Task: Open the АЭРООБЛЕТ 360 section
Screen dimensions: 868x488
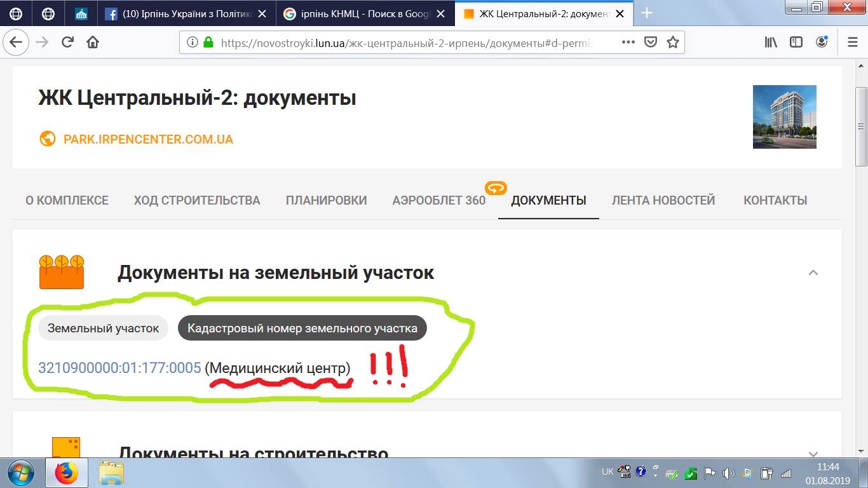Action: tap(439, 200)
